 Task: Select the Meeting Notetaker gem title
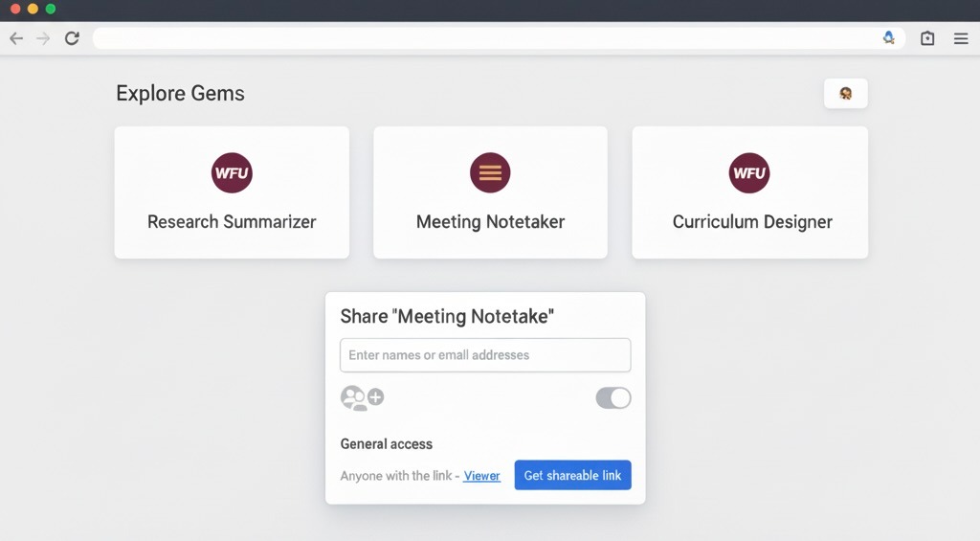(x=490, y=222)
